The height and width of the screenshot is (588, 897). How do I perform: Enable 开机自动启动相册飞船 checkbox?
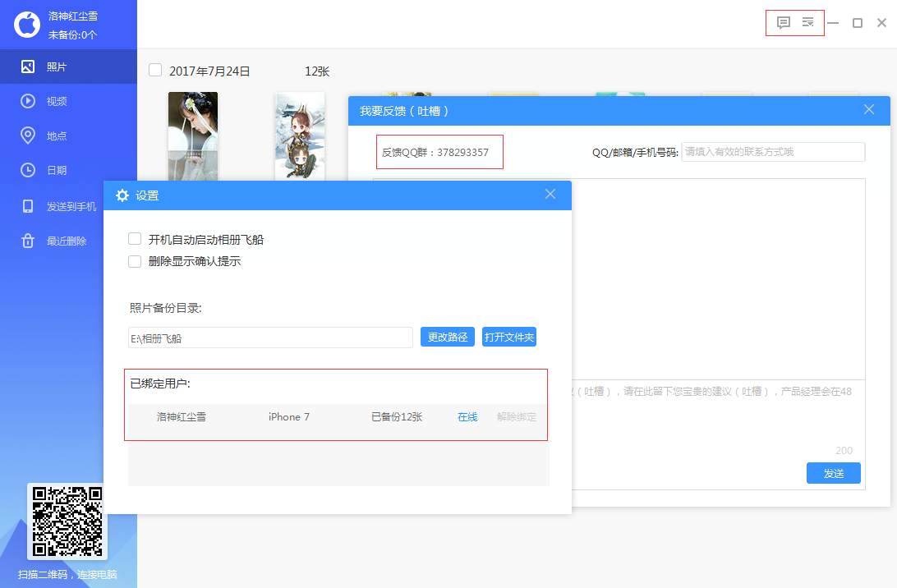tap(135, 239)
